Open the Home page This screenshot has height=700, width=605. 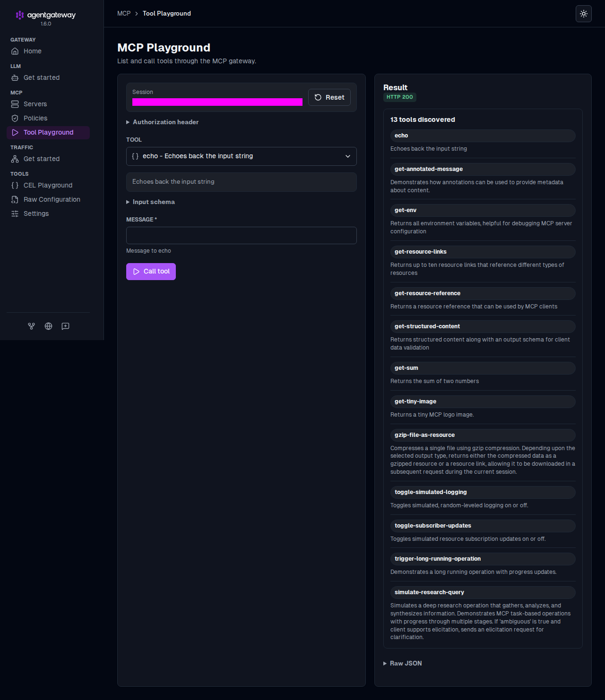[48, 51]
